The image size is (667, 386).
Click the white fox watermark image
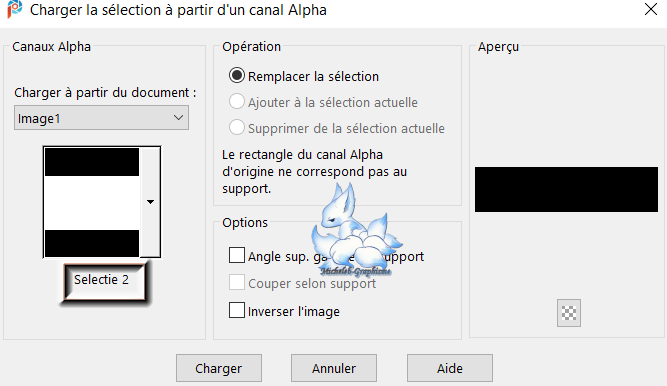click(356, 230)
